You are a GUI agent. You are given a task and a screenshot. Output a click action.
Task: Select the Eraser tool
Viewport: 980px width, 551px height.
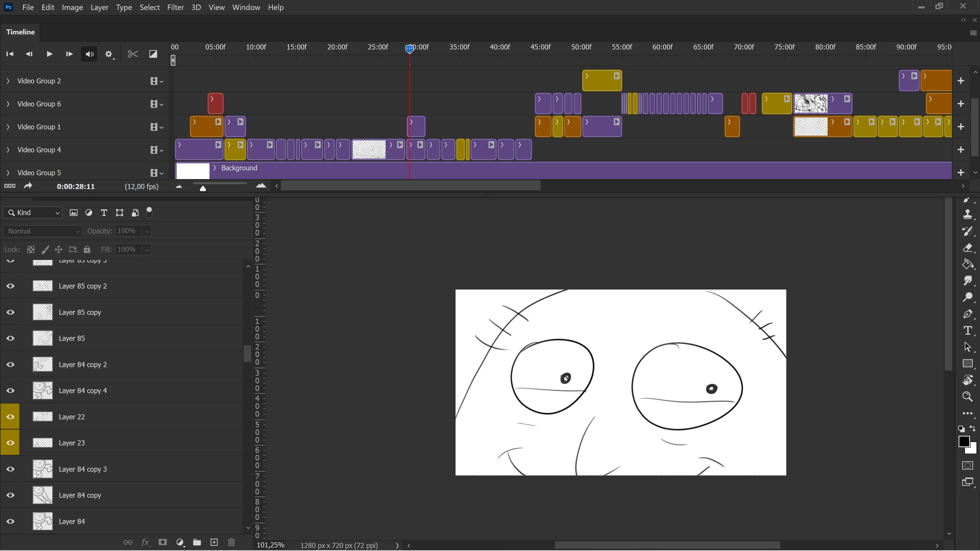click(x=967, y=248)
